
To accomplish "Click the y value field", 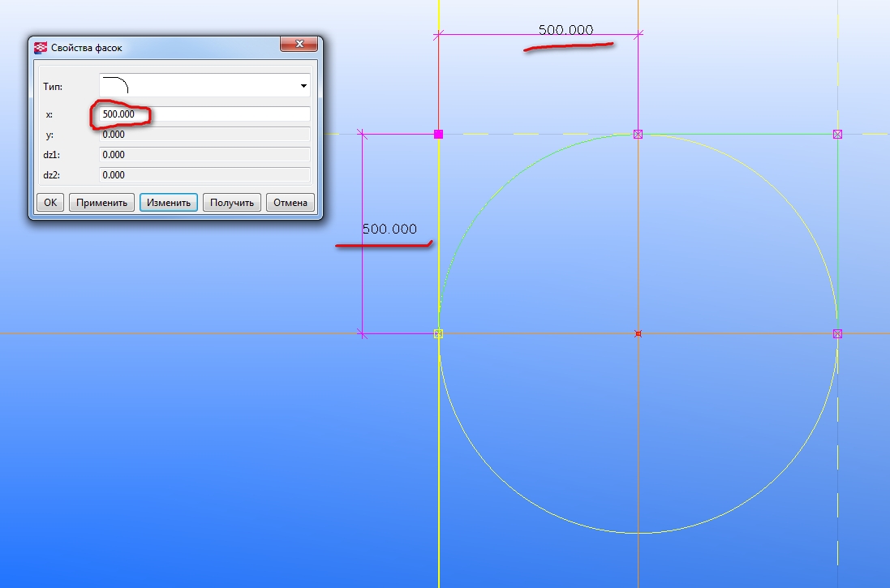I will click(204, 135).
